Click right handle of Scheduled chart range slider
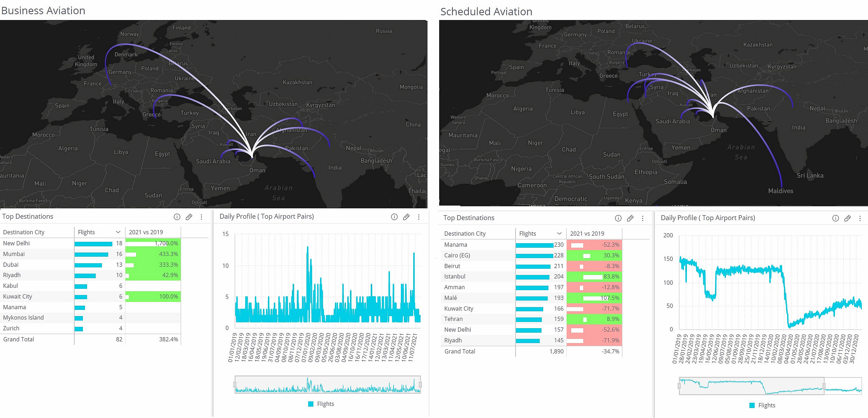The width and height of the screenshot is (868, 418). (824, 386)
